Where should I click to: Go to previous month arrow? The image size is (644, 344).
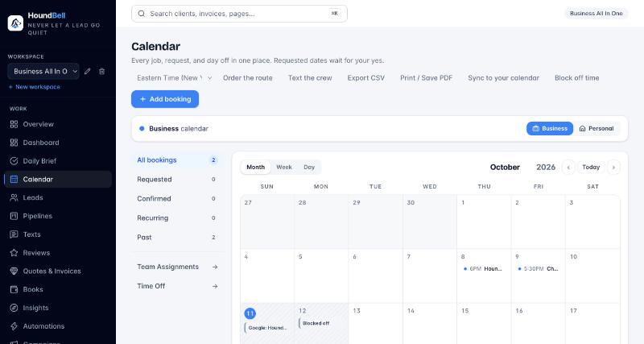tap(568, 168)
